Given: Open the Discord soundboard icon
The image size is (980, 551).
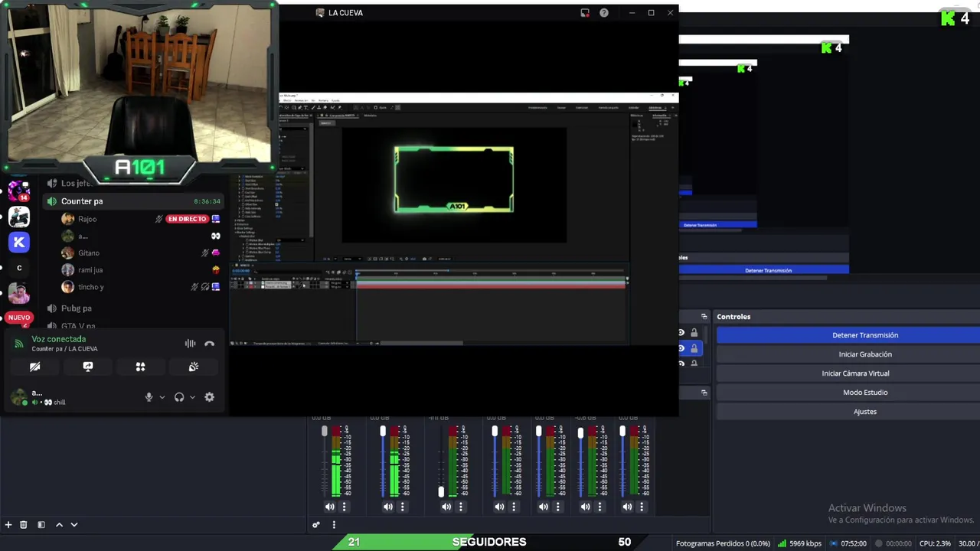Looking at the screenshot, I should [194, 367].
